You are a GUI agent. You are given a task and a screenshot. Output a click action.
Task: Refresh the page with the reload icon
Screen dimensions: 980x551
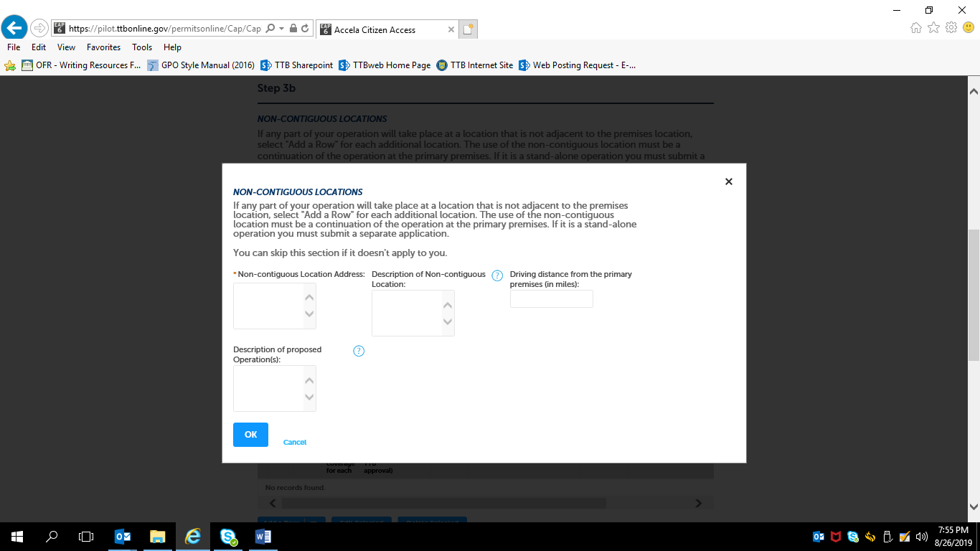305,29
